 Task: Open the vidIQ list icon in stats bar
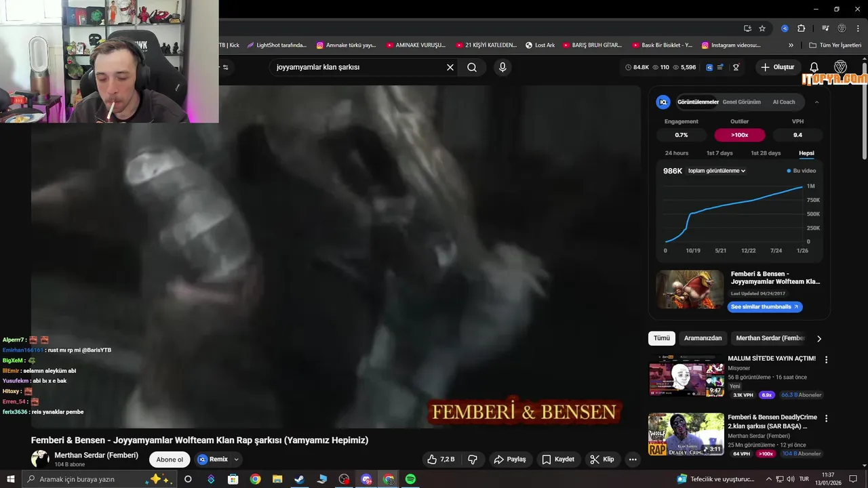(720, 67)
